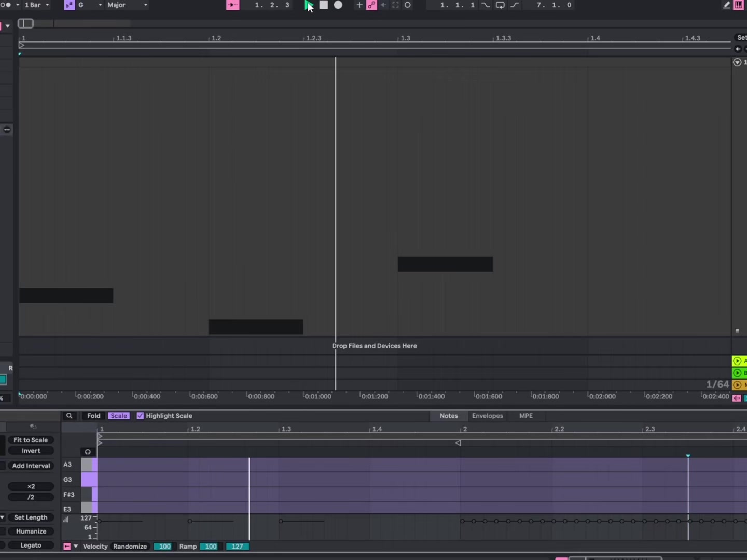Open the 1 Bar quantization dropdown
Screen dimensions: 747x560
[37, 5]
